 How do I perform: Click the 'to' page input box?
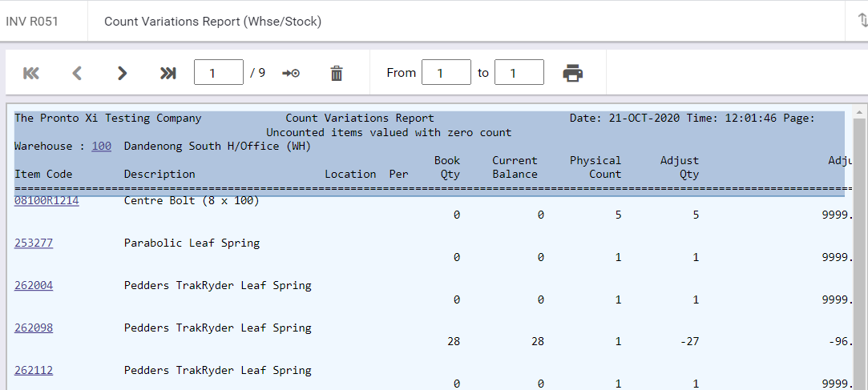(x=519, y=72)
